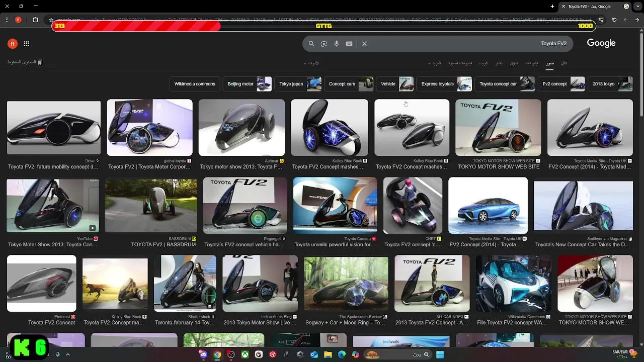Open a new browser tab with plus button
This screenshot has height=362, width=644.
tap(552, 7)
